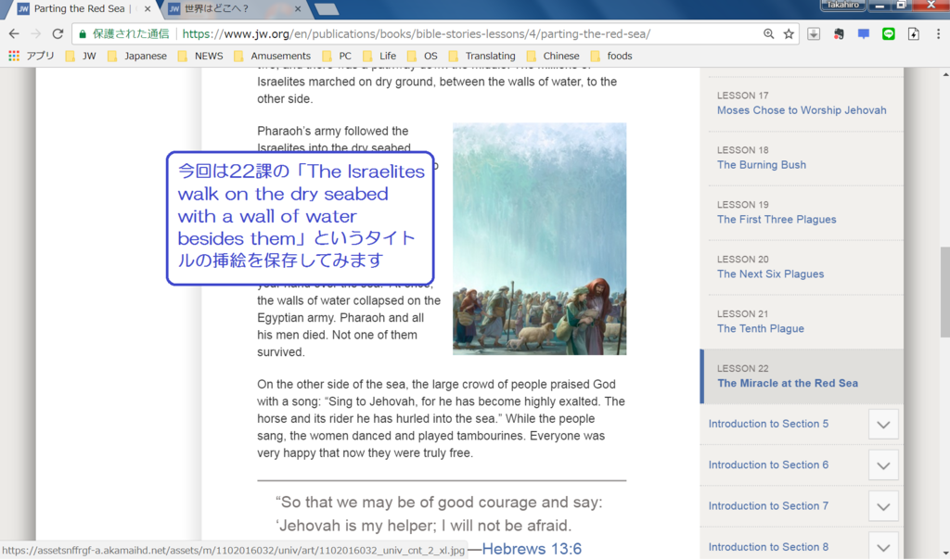950x560 pixels.
Task: Open the zoom magnifier in the address bar
Action: click(768, 34)
